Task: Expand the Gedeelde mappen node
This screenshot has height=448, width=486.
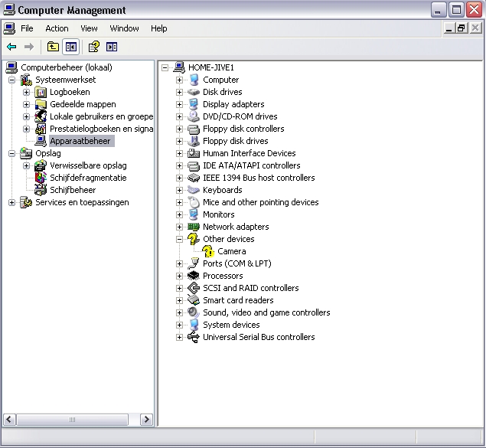Action: click(26, 104)
